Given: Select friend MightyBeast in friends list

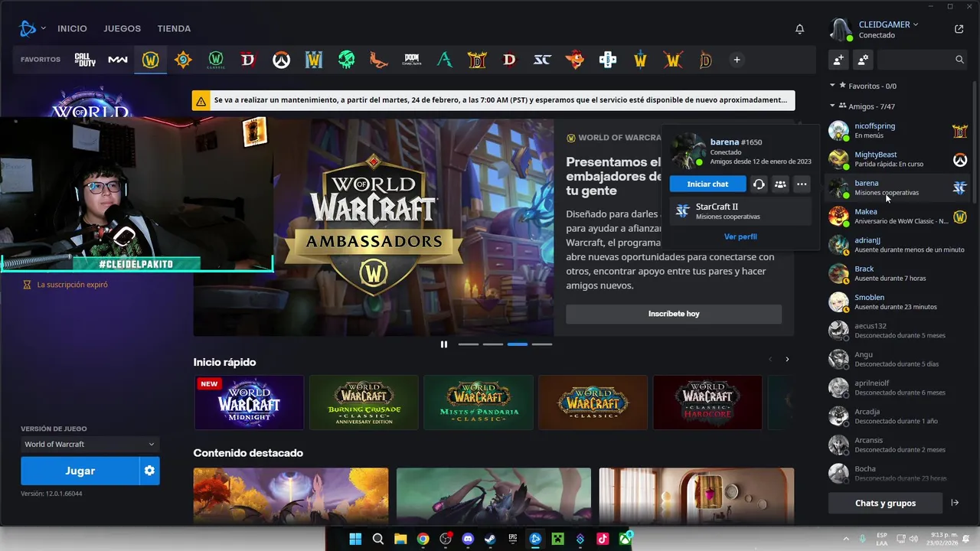Looking at the screenshot, I should coord(898,159).
